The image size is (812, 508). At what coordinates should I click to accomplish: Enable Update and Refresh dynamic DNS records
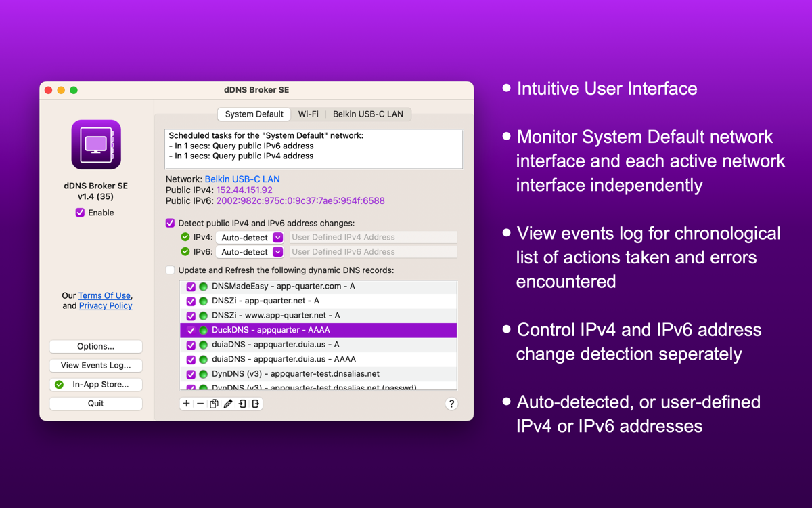tap(171, 270)
